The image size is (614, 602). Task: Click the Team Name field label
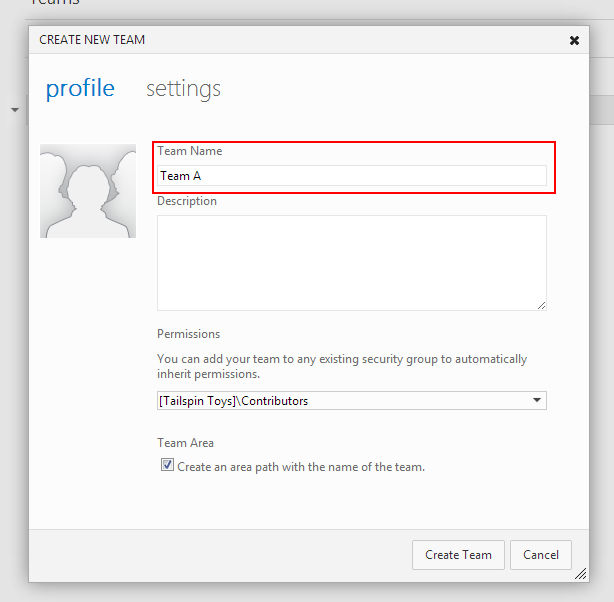click(190, 151)
